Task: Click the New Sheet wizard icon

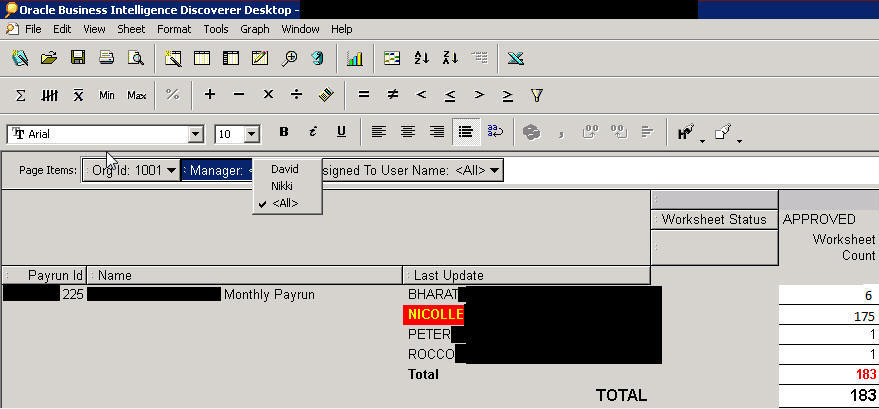Action: pos(173,58)
